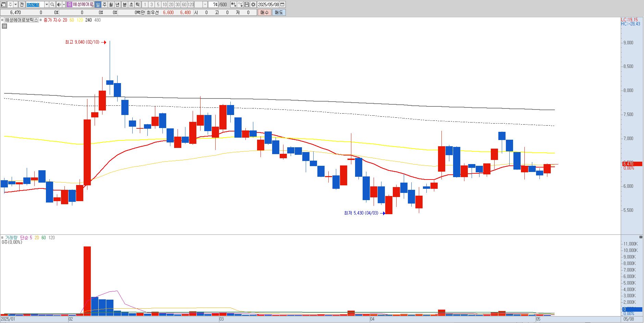
Task: Click the grid table icon under stock name
Action: pyautogui.click(x=4, y=26)
